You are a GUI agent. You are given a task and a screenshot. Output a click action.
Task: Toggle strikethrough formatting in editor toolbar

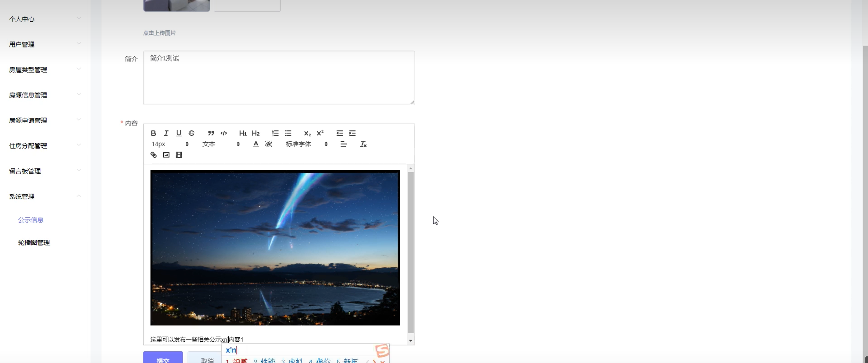pyautogui.click(x=192, y=133)
